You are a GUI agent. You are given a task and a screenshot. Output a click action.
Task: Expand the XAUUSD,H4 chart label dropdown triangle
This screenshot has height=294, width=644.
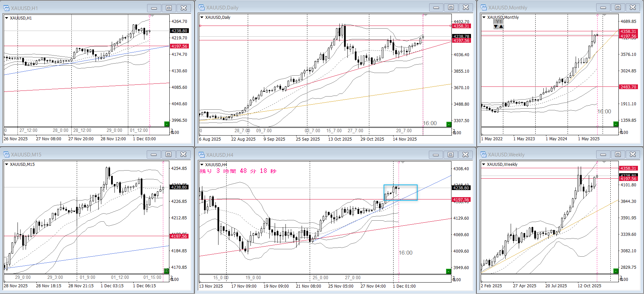pyautogui.click(x=202, y=164)
